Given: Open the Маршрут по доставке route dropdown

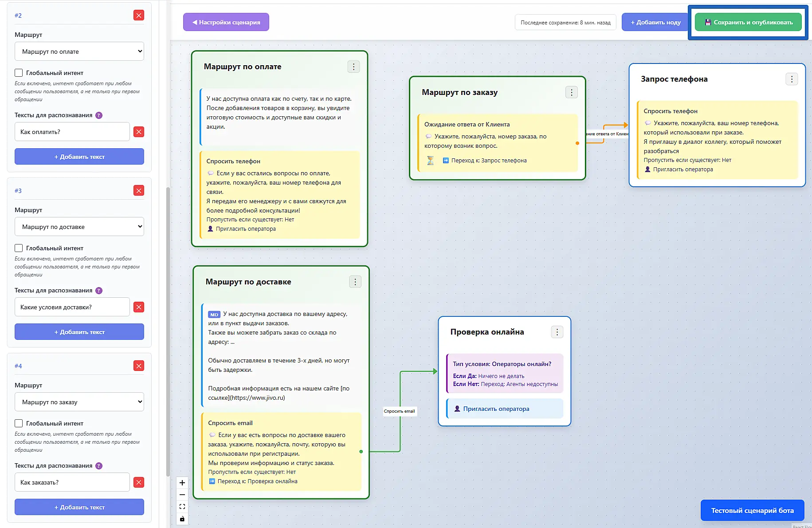Looking at the screenshot, I should coord(79,227).
